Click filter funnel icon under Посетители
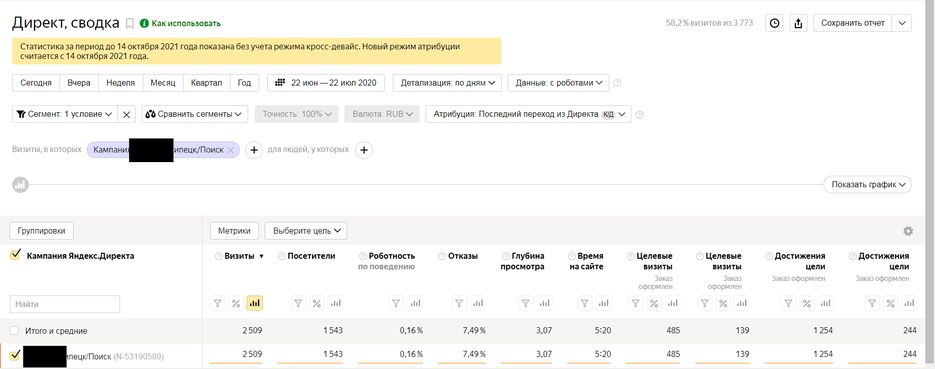The height and width of the screenshot is (369, 935). click(x=298, y=303)
